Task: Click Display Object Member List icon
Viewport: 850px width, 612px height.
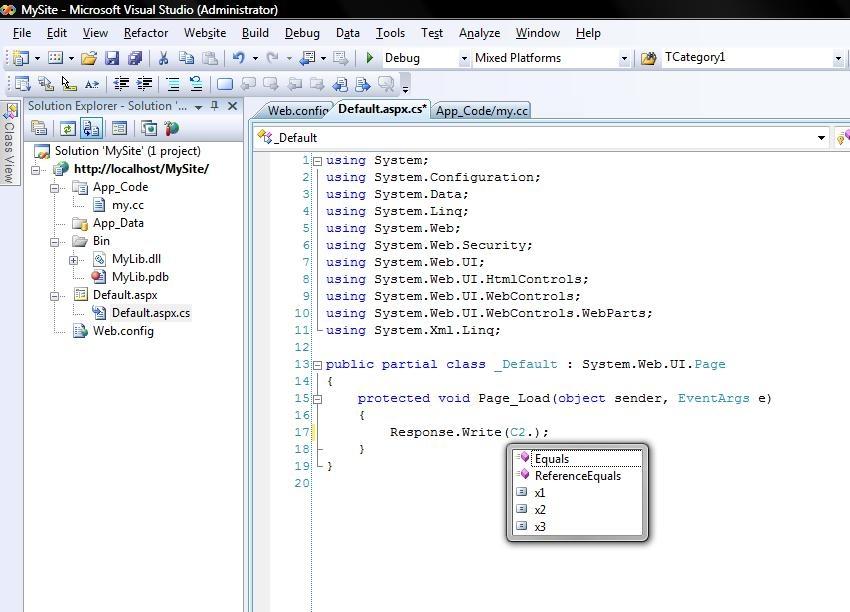Action: point(22,84)
